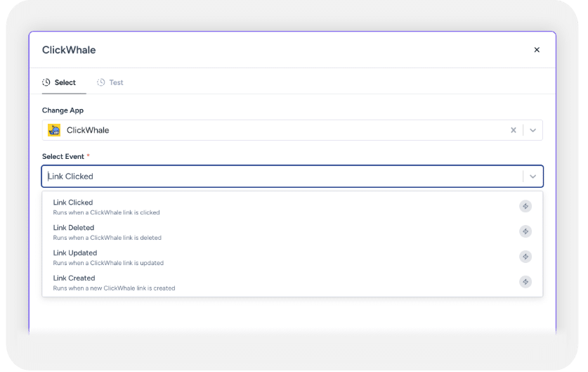This screenshot has height=372, width=588.
Task: Click the clock icon on Select tab
Action: tap(46, 82)
